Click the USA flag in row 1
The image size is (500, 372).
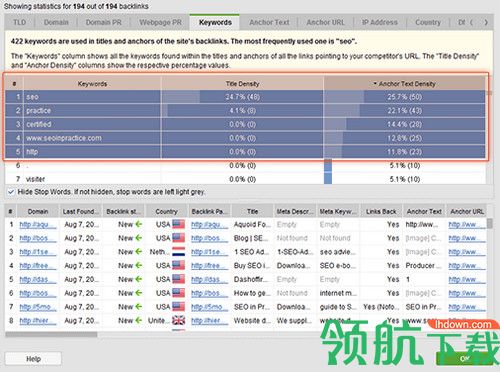[179, 224]
